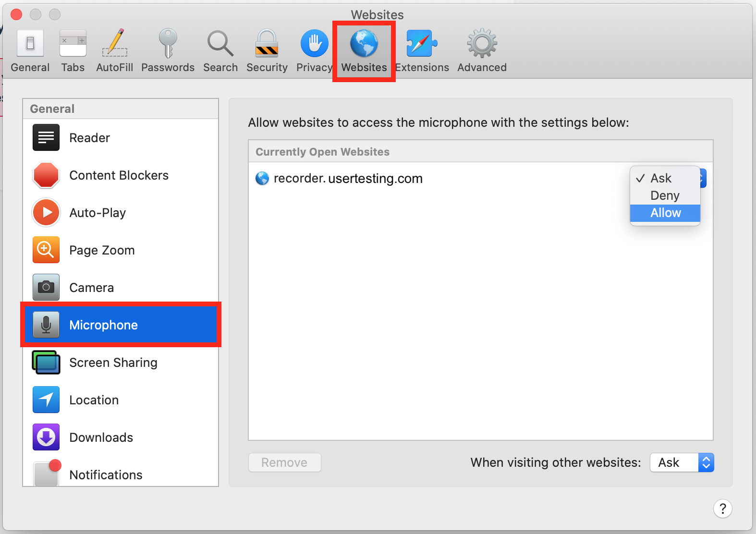This screenshot has height=534, width=756.
Task: Switch to the Passwords tab label
Action: pyautogui.click(x=168, y=67)
